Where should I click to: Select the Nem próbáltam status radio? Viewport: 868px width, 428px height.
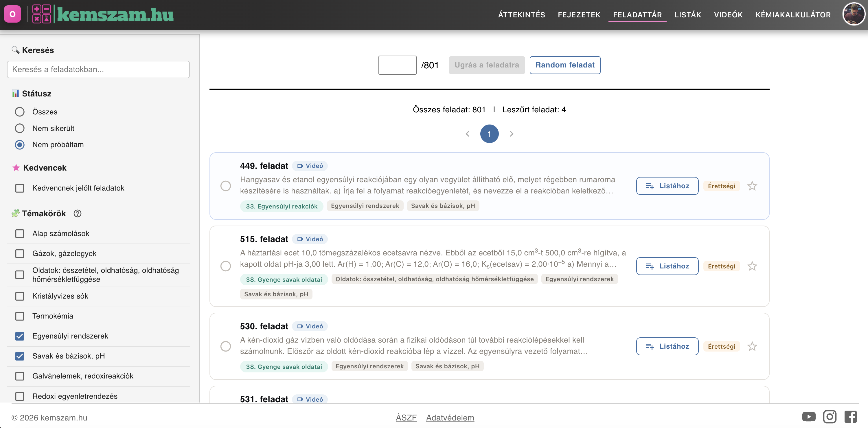(x=20, y=145)
